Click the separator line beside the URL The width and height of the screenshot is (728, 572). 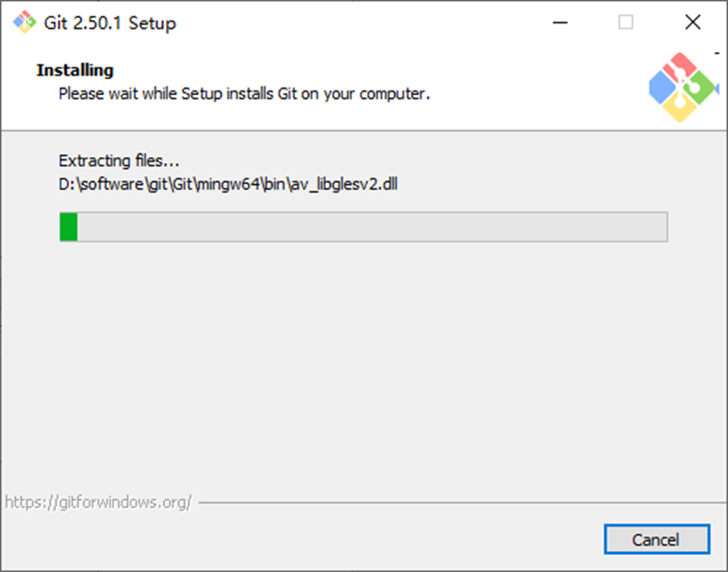coord(462,502)
